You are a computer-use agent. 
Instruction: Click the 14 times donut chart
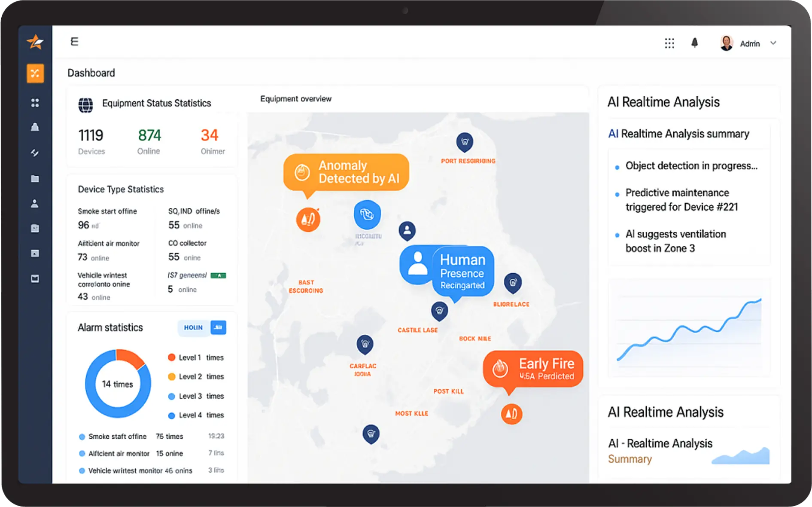coord(118,384)
